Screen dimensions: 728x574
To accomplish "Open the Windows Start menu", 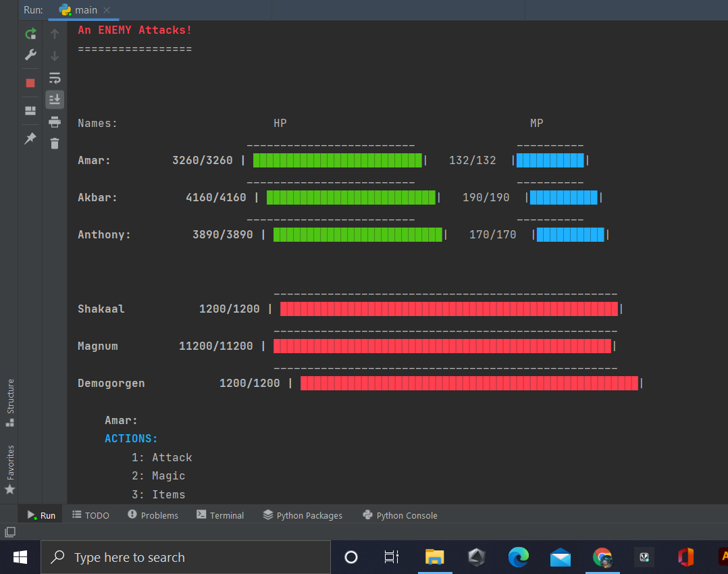I will tap(20, 557).
